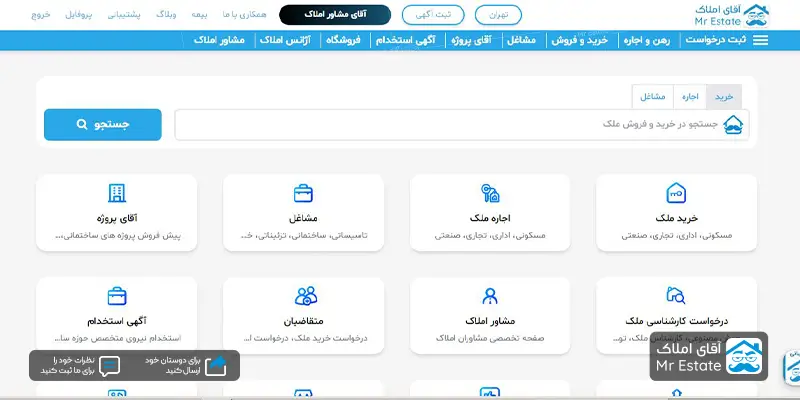Click the درخواست کارشناسی ملک title
800x400 pixels.
(677, 321)
